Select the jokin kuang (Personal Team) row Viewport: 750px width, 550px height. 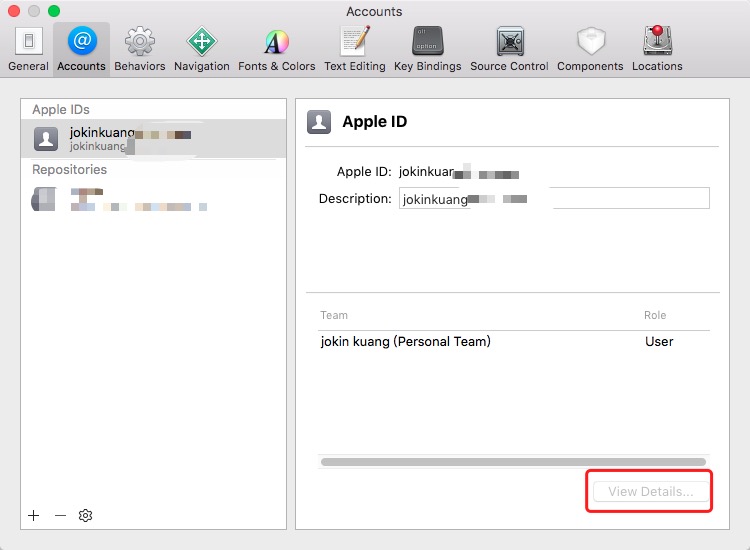coord(514,341)
